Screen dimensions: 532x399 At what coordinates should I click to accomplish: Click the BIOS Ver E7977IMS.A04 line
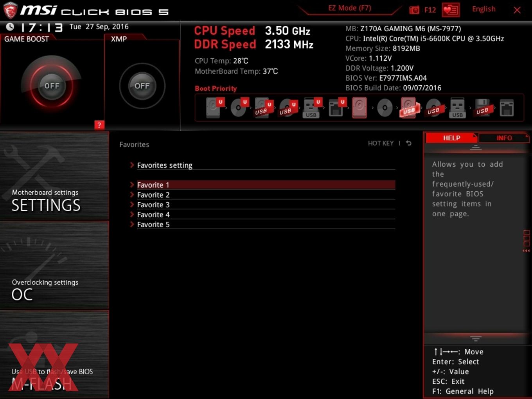386,78
